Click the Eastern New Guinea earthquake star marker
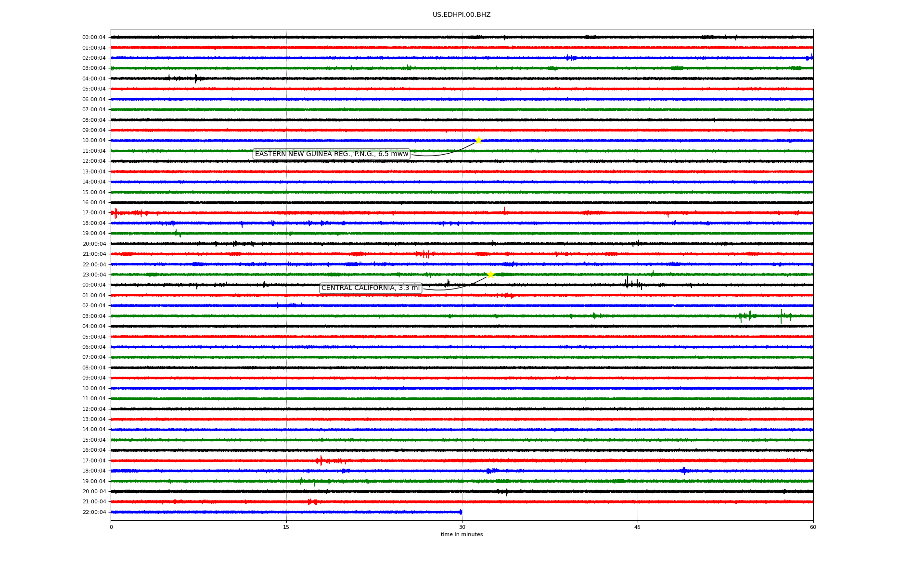924x578 pixels. tap(478, 140)
